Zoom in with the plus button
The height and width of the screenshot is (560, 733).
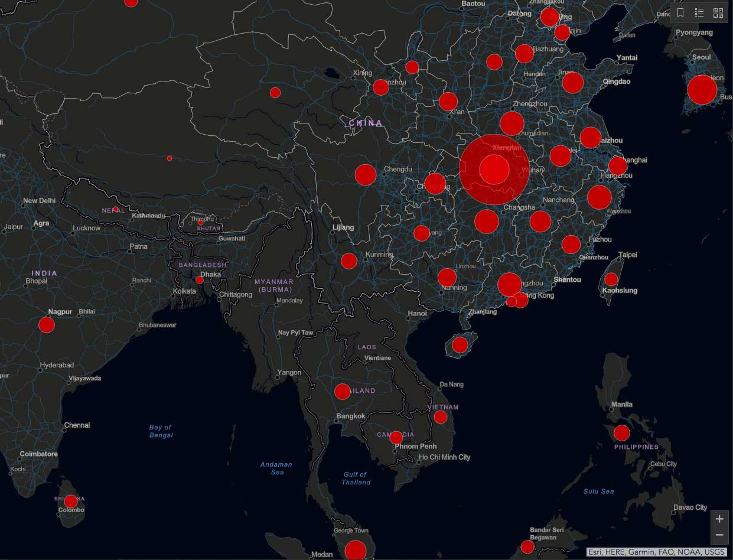point(719,519)
